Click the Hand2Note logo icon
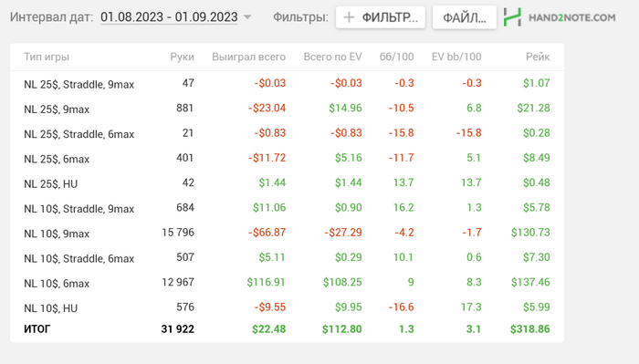 tap(512, 17)
